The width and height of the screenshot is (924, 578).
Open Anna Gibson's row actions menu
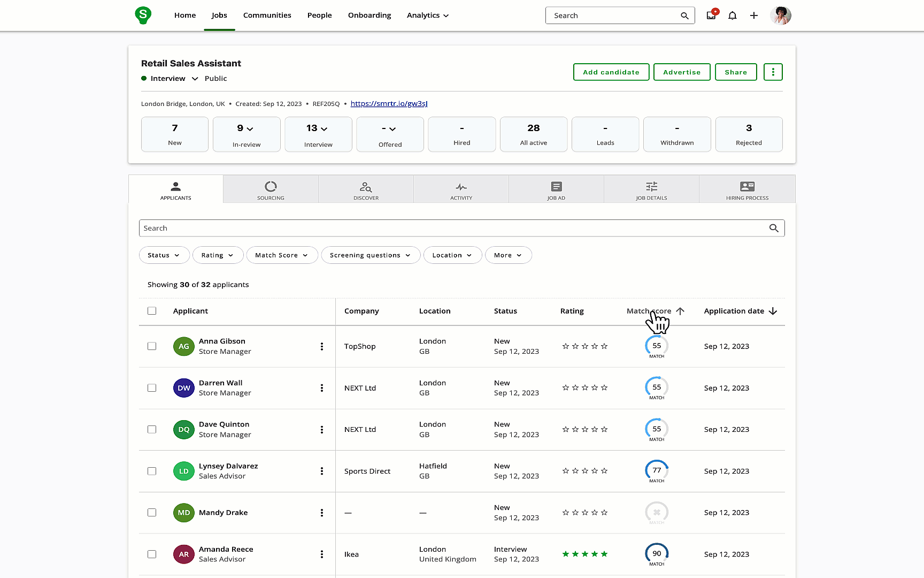tap(322, 346)
